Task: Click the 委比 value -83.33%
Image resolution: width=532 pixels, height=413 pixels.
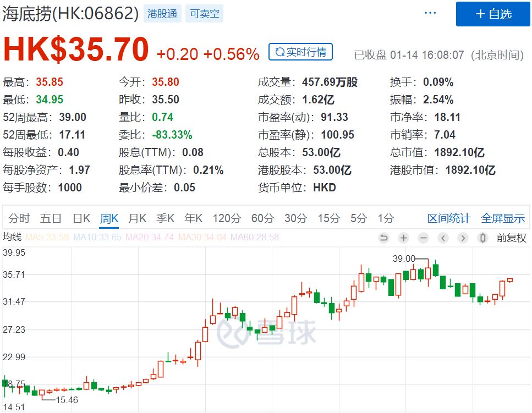Action: 172,135
